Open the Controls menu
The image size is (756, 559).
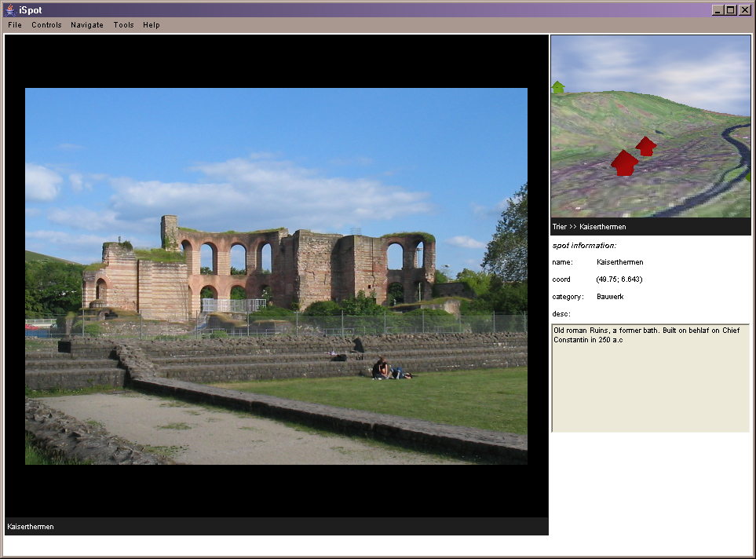pos(46,25)
